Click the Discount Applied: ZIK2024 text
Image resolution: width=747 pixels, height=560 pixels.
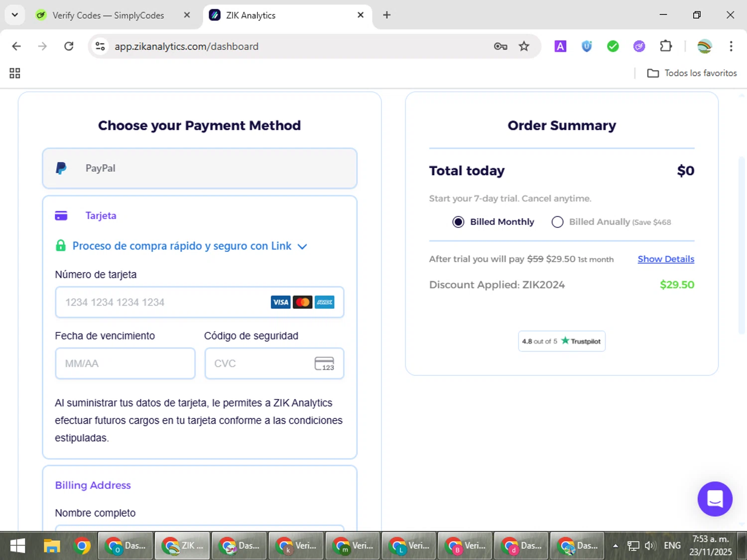tap(497, 285)
